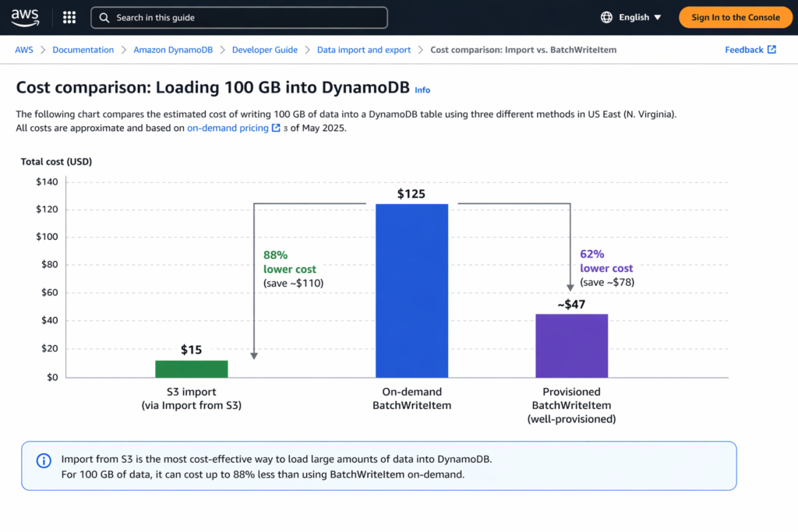The width and height of the screenshot is (798, 532).
Task: Click the external link icon after on-demand pricing
Action: pyautogui.click(x=277, y=128)
